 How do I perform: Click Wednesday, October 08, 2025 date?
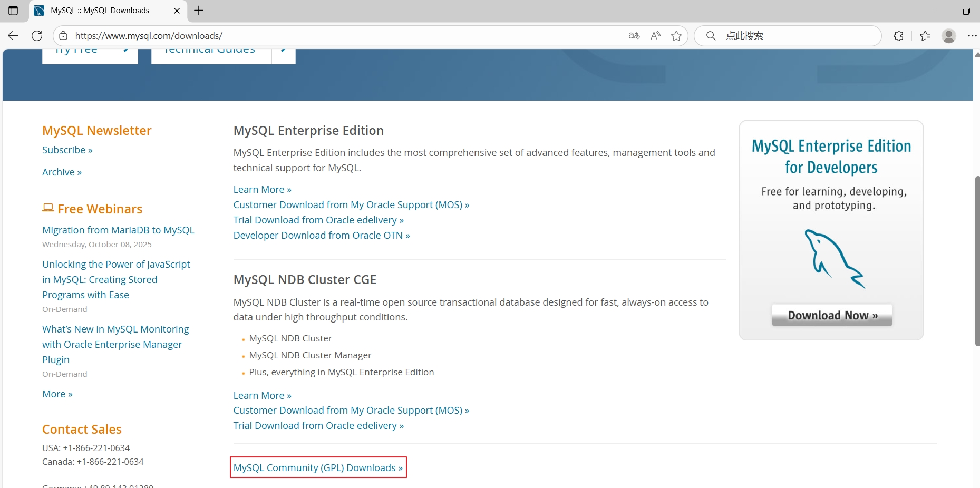97,245
